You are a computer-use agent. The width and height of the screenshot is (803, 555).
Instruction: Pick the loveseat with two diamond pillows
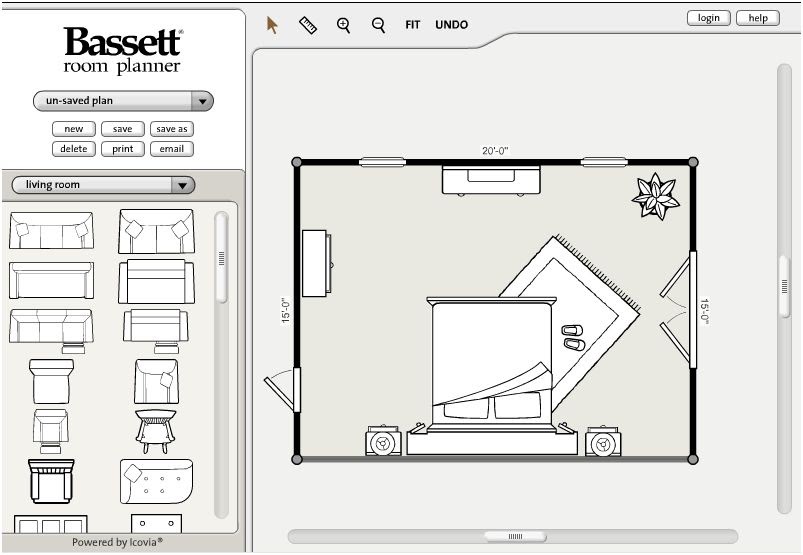[x=156, y=231]
